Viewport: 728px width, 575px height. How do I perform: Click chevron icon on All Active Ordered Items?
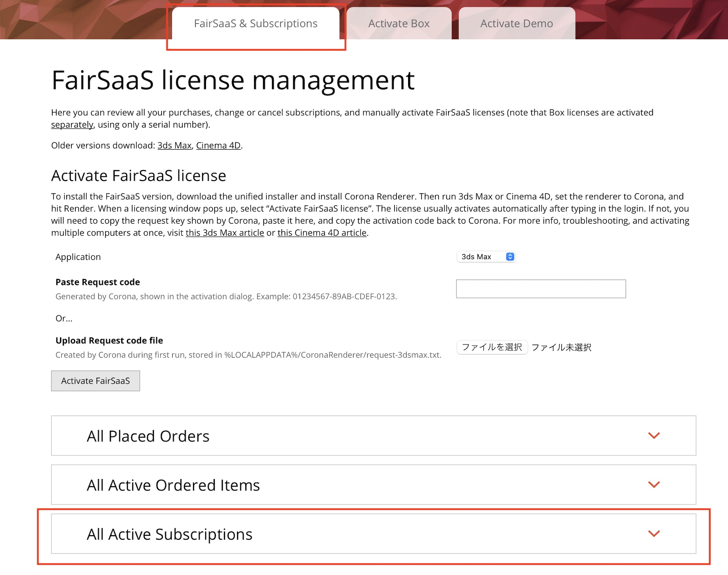pyautogui.click(x=654, y=484)
